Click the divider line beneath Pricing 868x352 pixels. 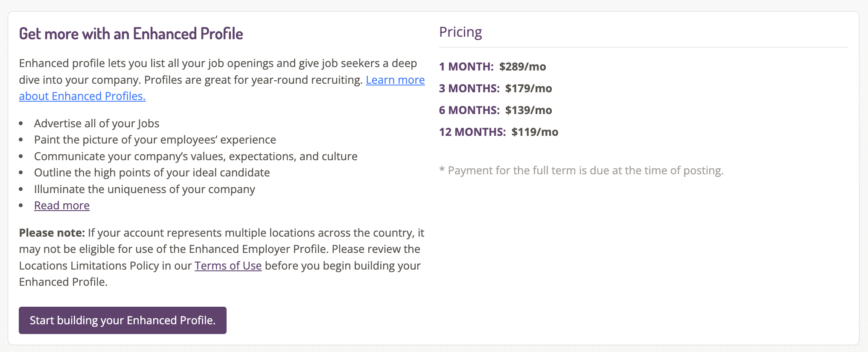[644, 47]
